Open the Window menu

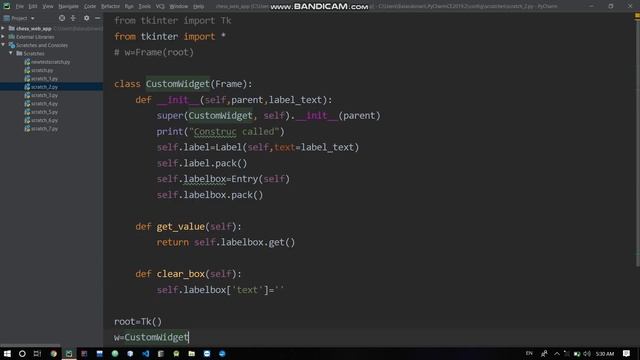[x=178, y=7]
